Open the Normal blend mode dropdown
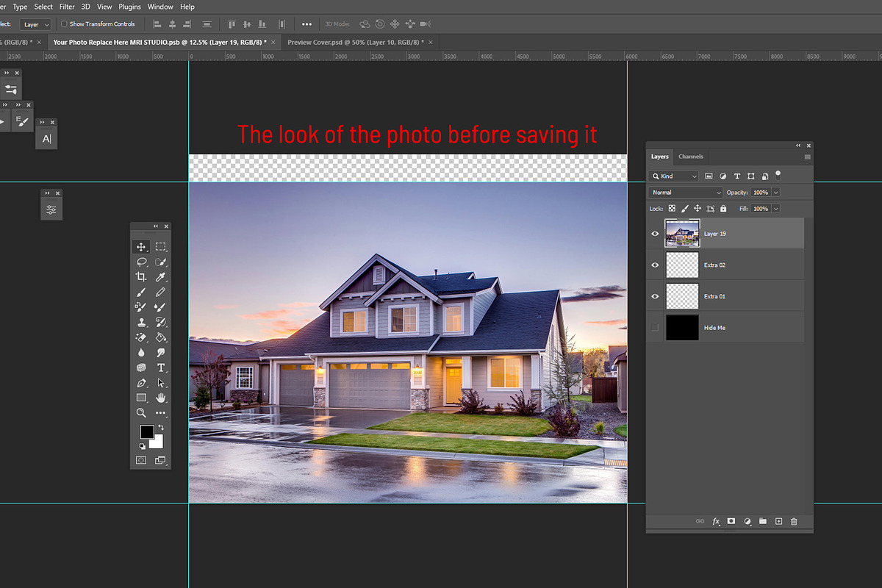The image size is (882, 588). click(x=686, y=193)
